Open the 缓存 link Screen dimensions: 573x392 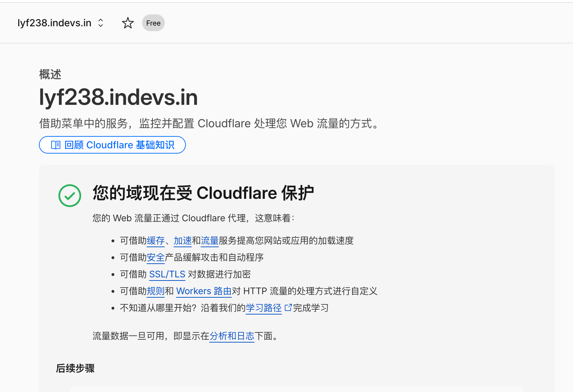coord(156,241)
